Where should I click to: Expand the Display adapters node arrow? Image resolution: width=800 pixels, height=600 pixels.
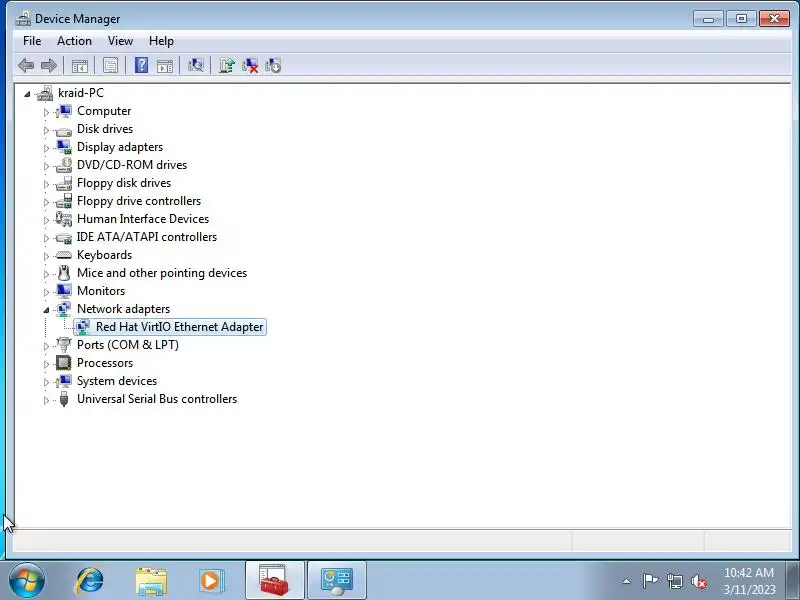coord(46,148)
